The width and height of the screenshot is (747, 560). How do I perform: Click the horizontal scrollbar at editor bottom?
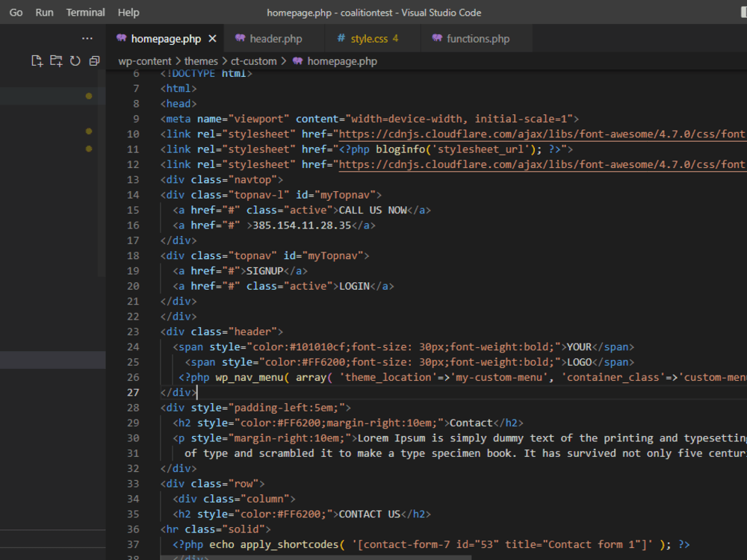(315, 557)
